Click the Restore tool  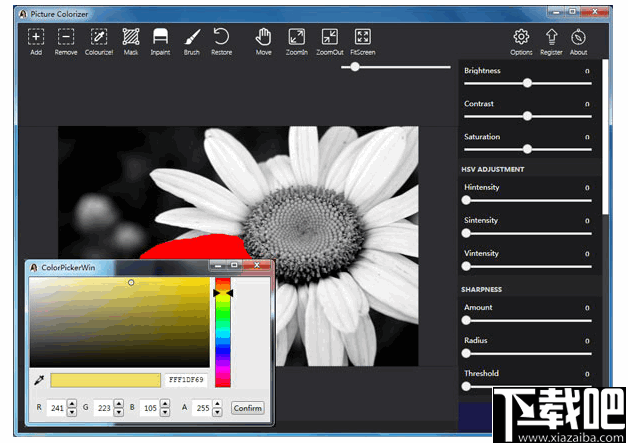(221, 42)
